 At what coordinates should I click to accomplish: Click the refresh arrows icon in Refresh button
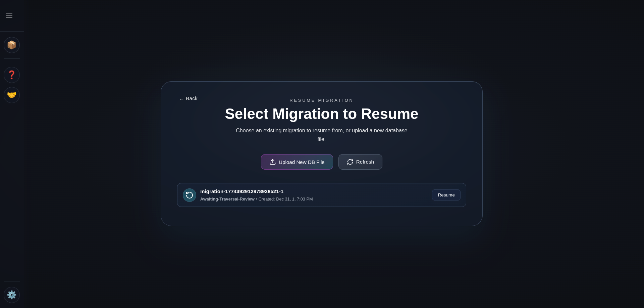350,162
